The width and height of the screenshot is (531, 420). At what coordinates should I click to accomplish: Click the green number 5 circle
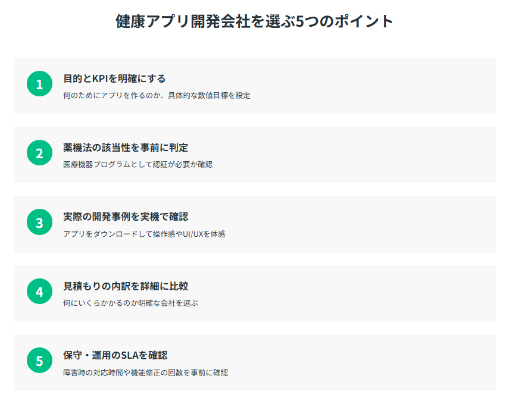coord(39,361)
